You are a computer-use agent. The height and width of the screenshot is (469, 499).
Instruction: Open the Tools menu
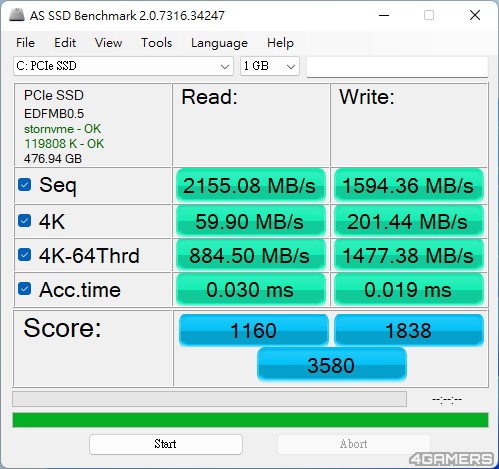click(156, 43)
